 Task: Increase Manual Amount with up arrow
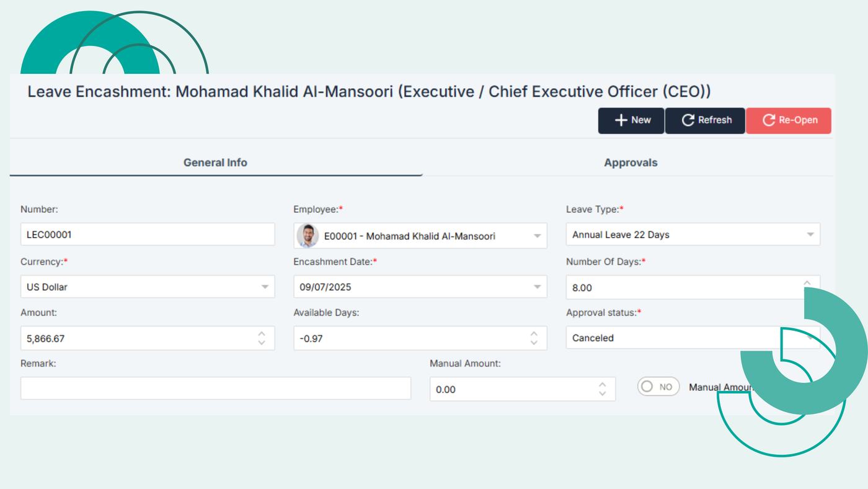(x=602, y=385)
